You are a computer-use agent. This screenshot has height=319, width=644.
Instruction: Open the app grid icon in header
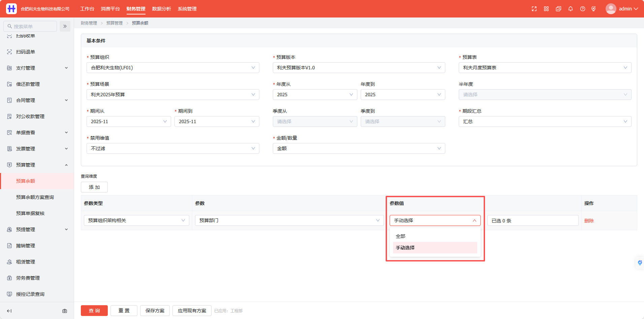coord(546,9)
